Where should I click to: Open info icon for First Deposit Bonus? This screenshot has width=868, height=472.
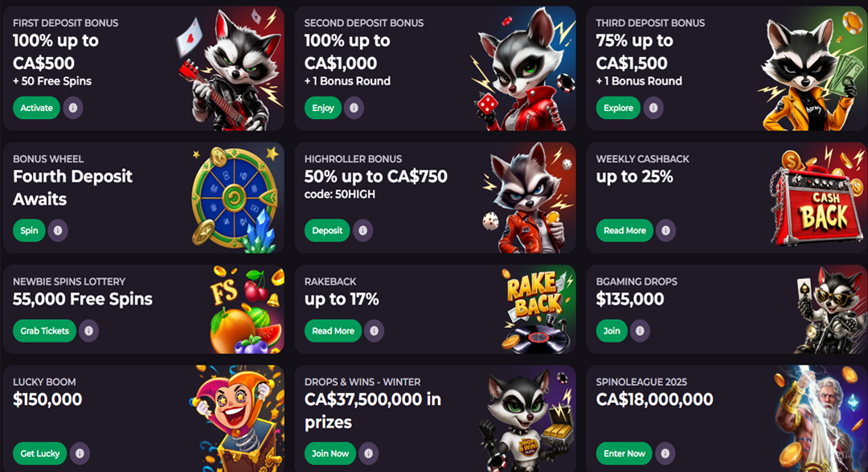[x=73, y=108]
